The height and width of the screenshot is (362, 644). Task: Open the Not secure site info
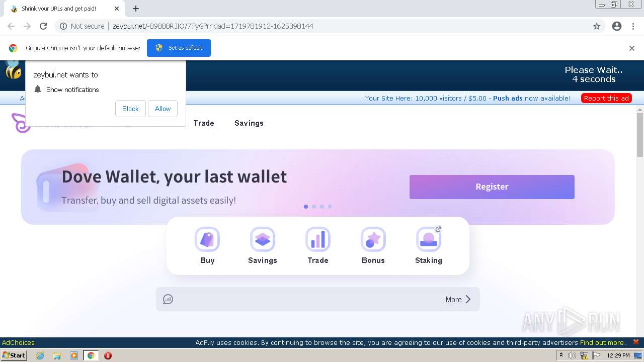coord(82,26)
